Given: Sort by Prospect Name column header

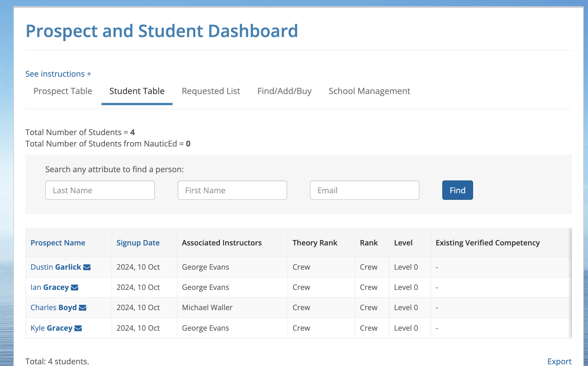Looking at the screenshot, I should [58, 243].
